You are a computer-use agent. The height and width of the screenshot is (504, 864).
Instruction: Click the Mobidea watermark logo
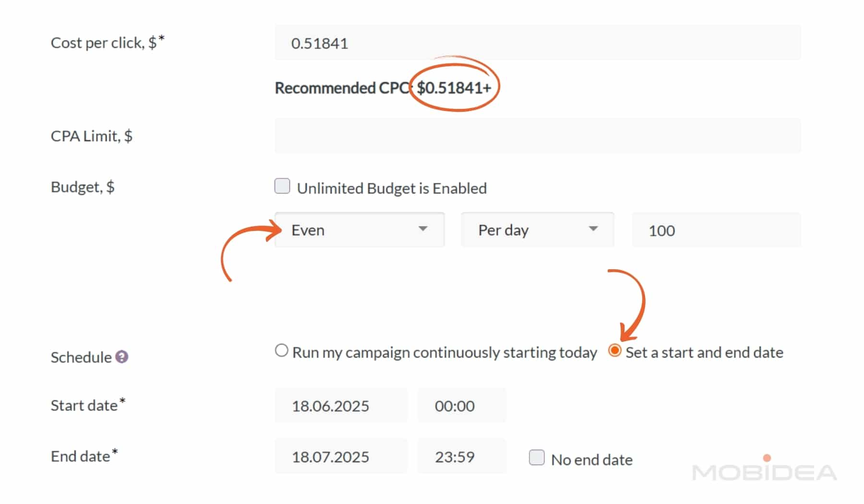point(764,471)
